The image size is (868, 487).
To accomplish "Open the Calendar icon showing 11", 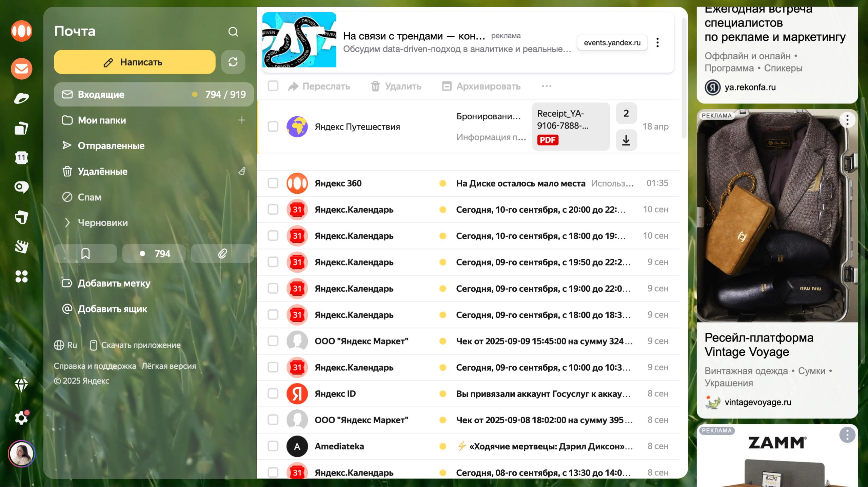I will (x=21, y=158).
